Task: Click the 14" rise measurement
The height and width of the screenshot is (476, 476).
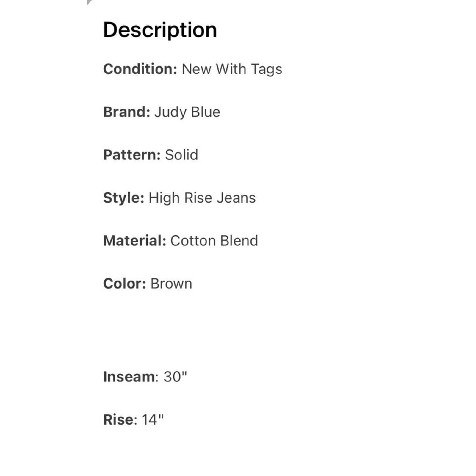Action: 153,420
